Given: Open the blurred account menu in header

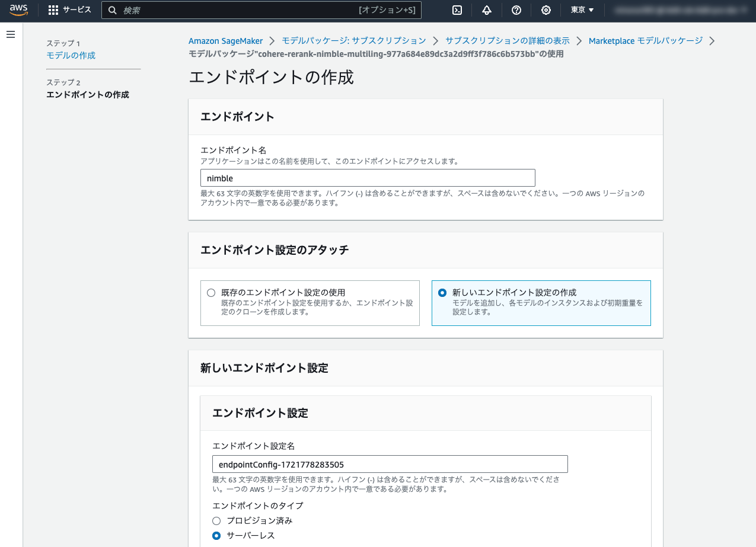Looking at the screenshot, I should tap(680, 10).
